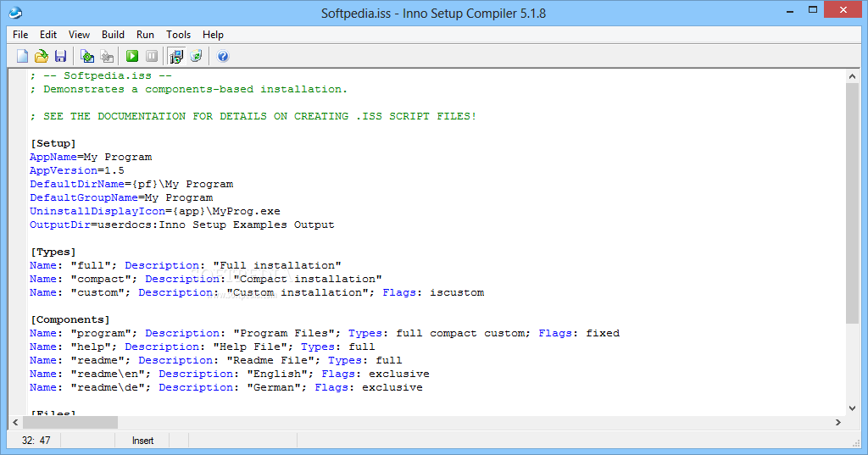Open an existing script file

coord(42,56)
